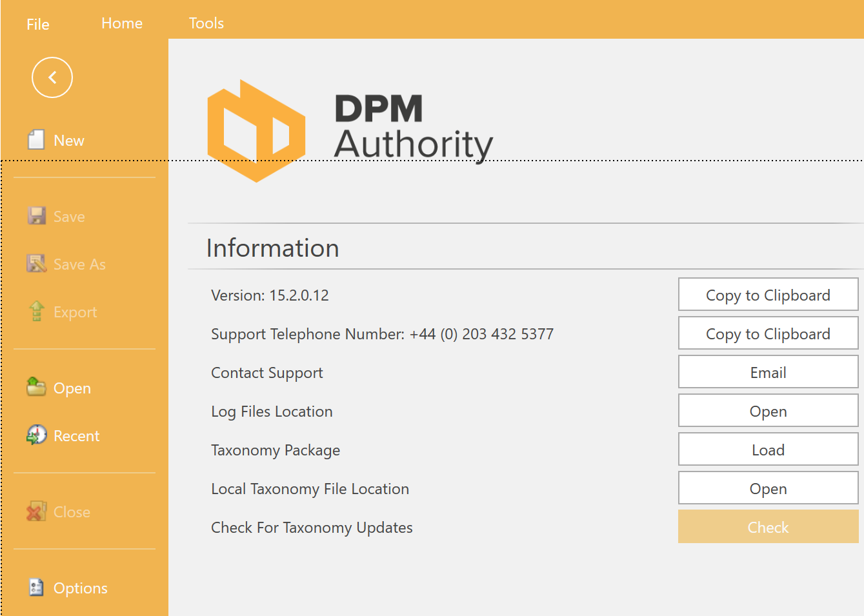Click the Recent clock icon
864x616 pixels.
point(37,435)
